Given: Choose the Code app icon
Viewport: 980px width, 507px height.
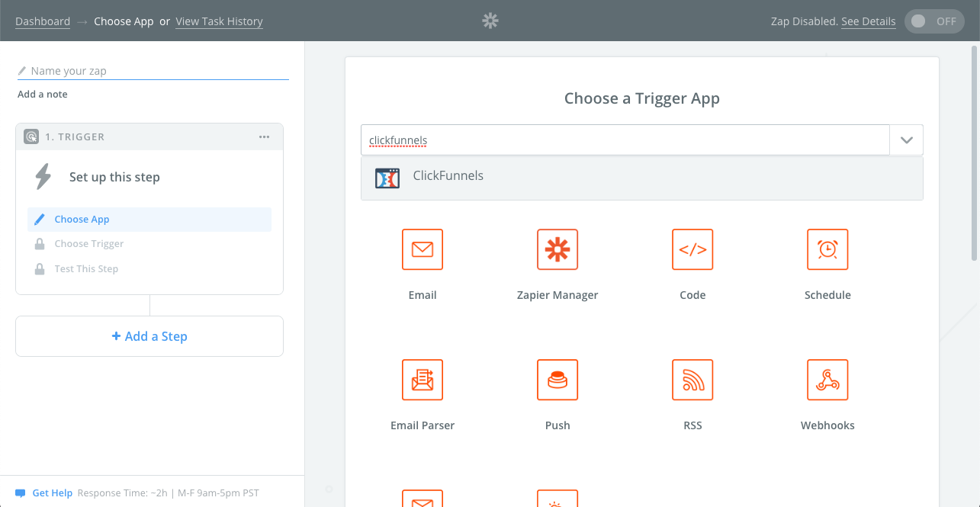Looking at the screenshot, I should (692, 249).
